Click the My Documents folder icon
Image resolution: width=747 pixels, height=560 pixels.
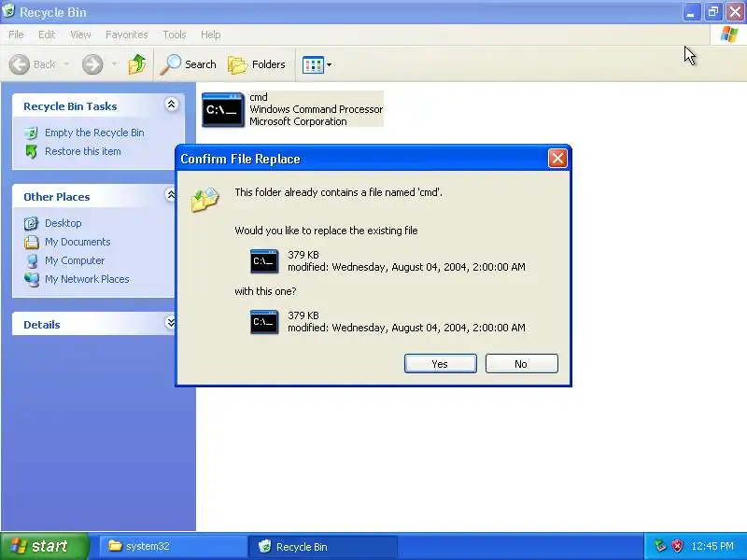coord(31,242)
